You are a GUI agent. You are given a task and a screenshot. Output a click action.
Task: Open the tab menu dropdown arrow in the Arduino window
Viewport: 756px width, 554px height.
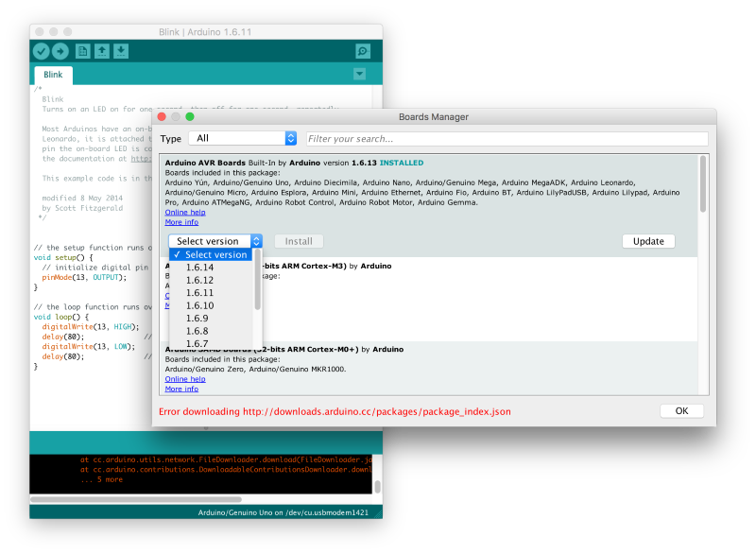click(x=359, y=74)
